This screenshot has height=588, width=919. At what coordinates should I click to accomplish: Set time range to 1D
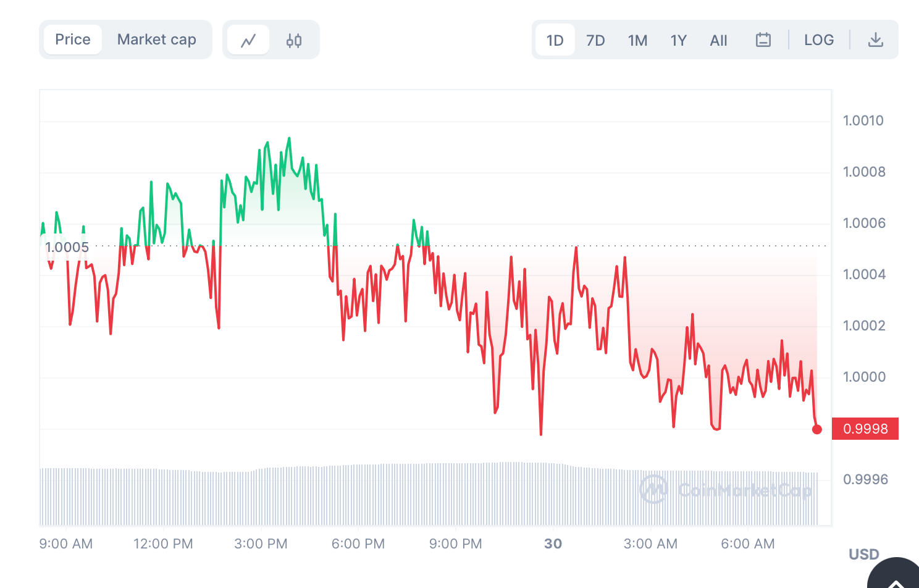[555, 40]
